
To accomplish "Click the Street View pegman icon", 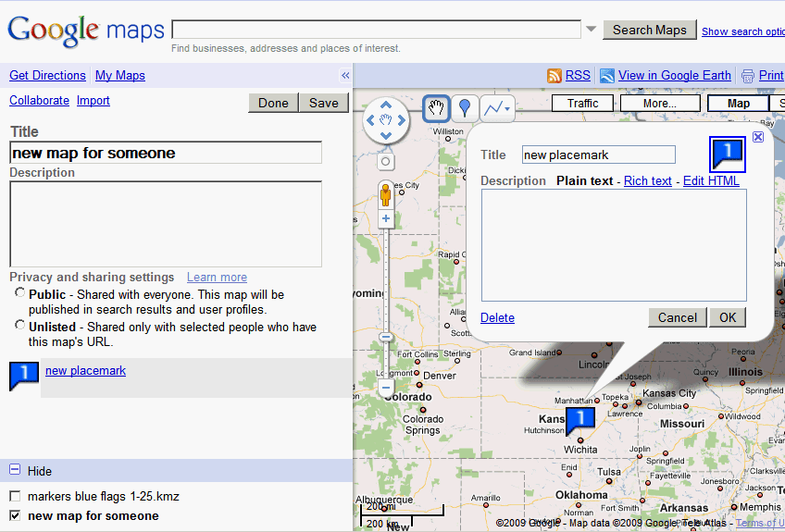I will [x=385, y=194].
